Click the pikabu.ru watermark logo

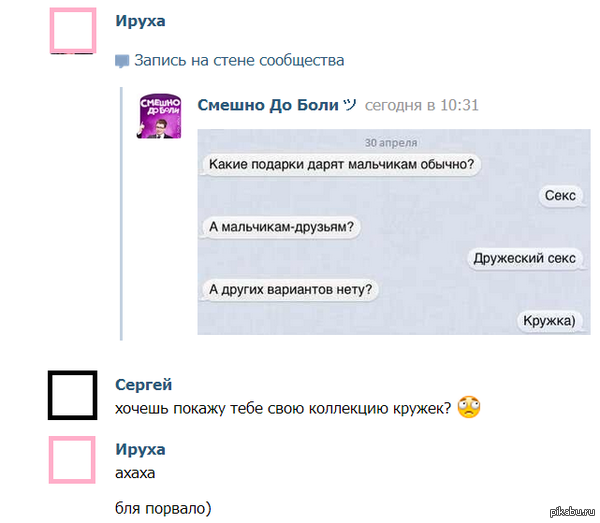568,512
